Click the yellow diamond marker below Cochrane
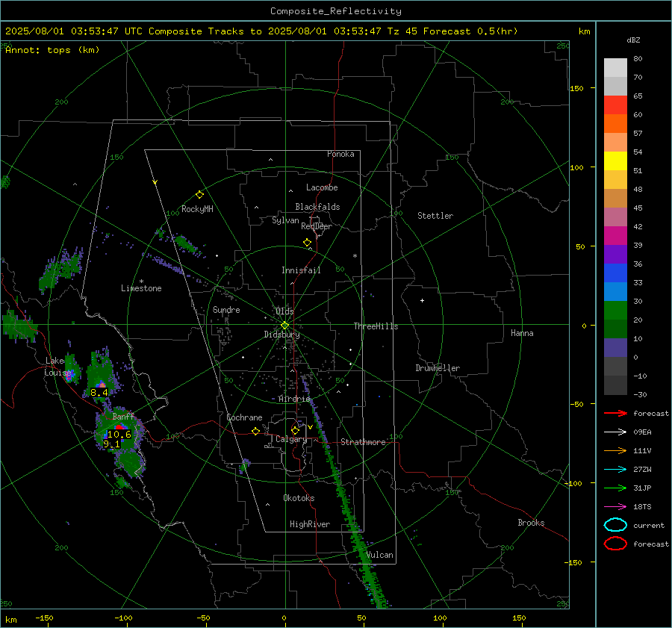This screenshot has width=672, height=628. 255,432
